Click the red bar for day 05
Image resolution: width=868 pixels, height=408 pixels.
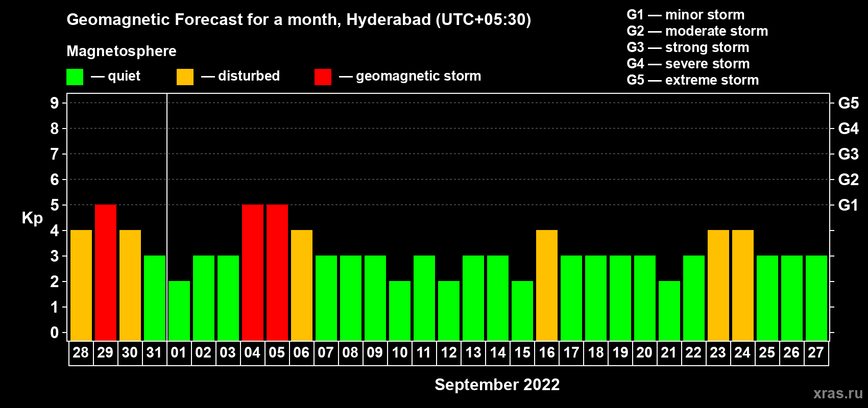(277, 273)
